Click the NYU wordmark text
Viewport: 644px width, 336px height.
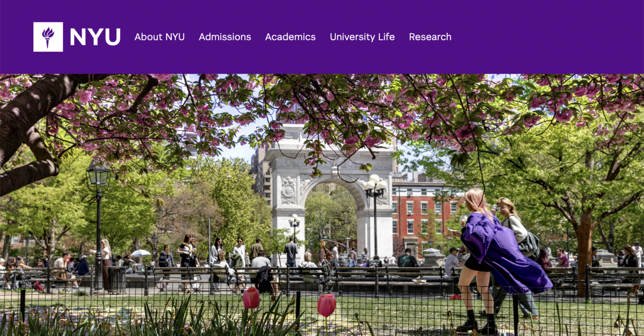(x=95, y=37)
